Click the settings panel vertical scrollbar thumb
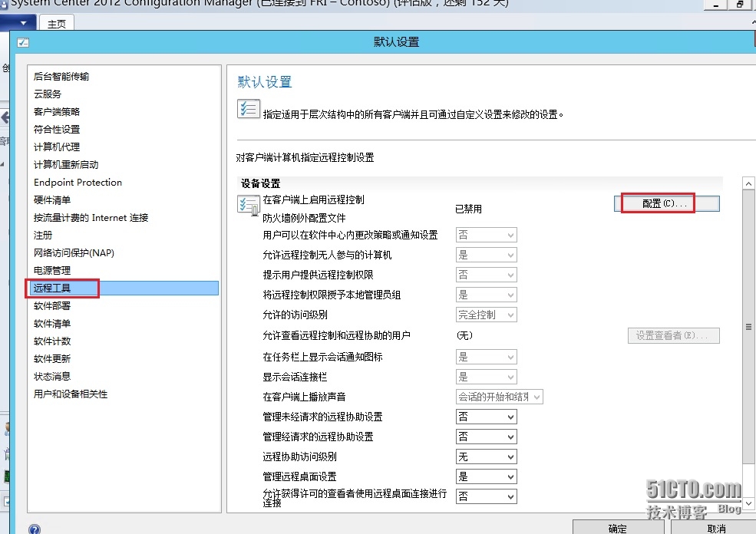Viewport: 756px width, 534px height. point(748,327)
